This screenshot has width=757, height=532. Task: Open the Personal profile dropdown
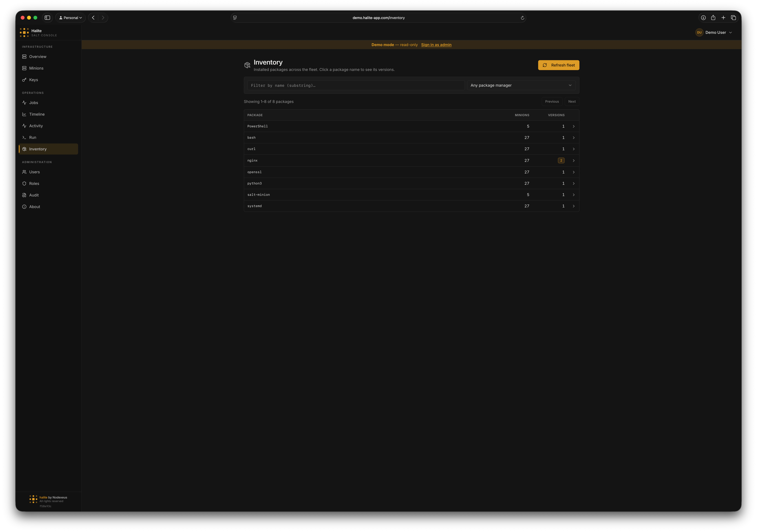click(x=71, y=18)
